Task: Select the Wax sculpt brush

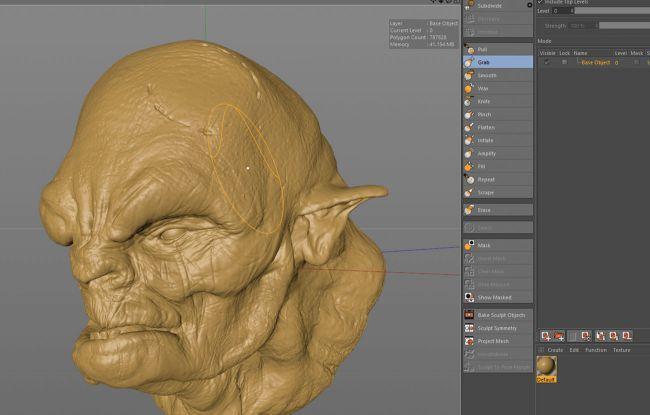Action: click(497, 88)
